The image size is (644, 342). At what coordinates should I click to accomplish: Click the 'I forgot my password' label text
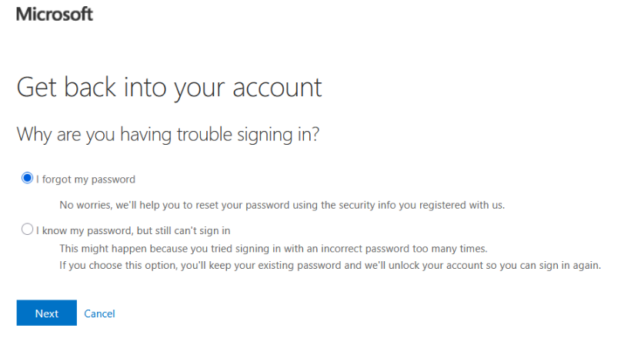tap(85, 179)
